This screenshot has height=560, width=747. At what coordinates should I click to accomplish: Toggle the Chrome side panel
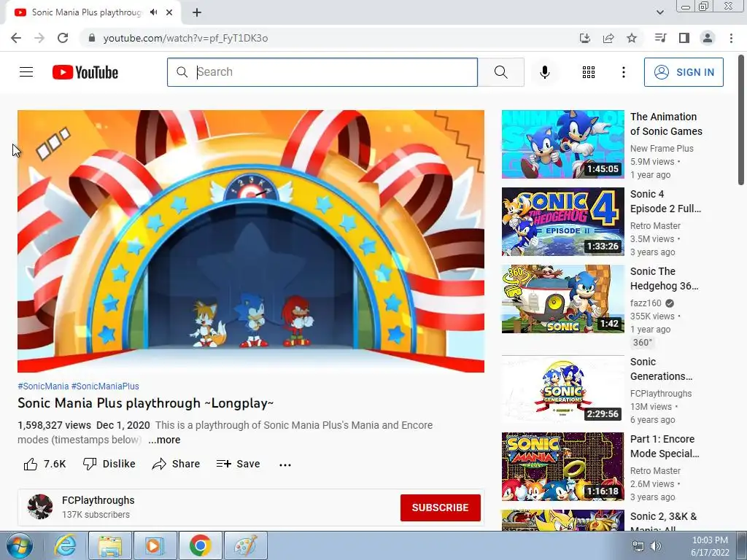684,38
